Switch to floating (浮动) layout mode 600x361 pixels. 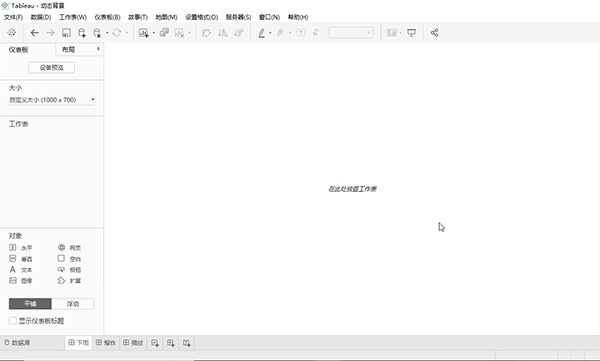click(x=73, y=304)
